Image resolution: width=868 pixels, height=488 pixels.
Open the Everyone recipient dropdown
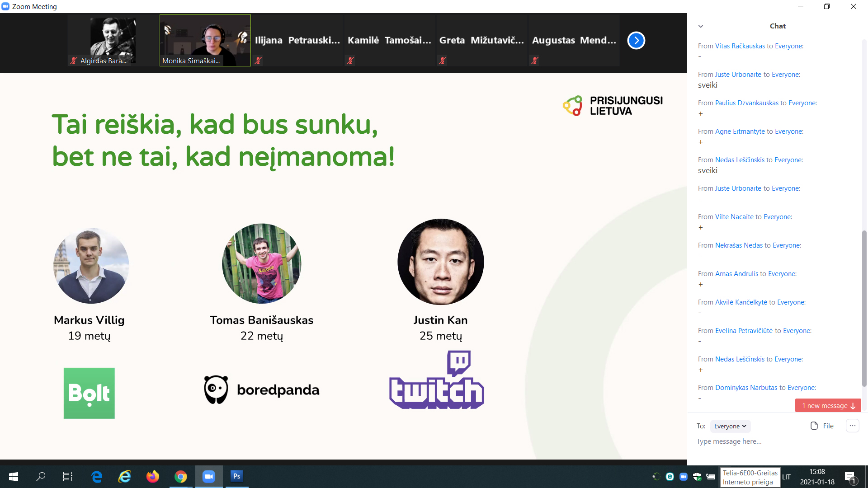click(x=730, y=426)
